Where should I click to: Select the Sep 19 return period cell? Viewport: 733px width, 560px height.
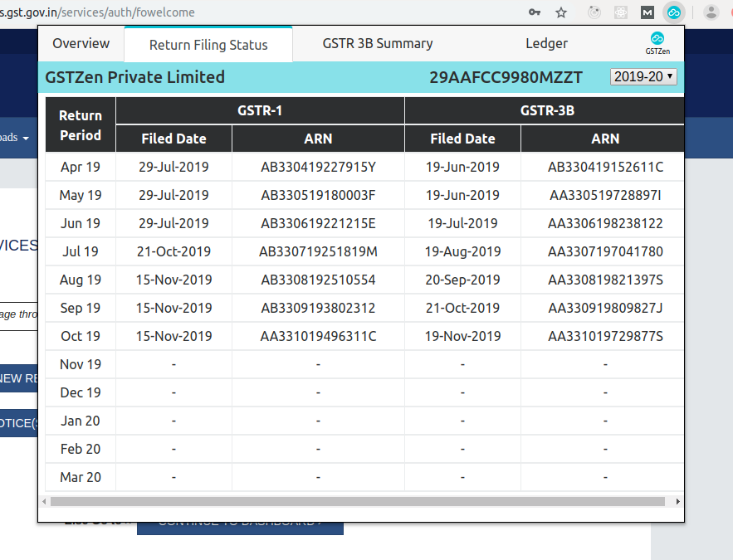point(81,308)
